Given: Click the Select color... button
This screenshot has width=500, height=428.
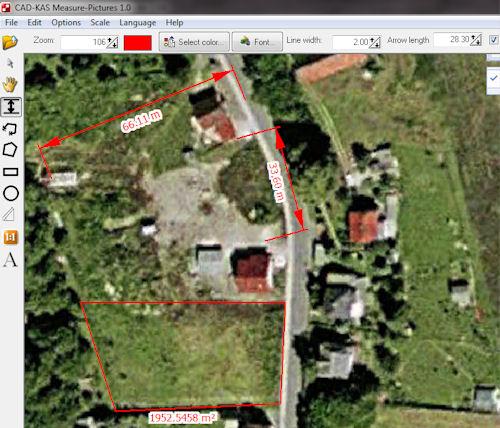Looking at the screenshot, I should [194, 42].
